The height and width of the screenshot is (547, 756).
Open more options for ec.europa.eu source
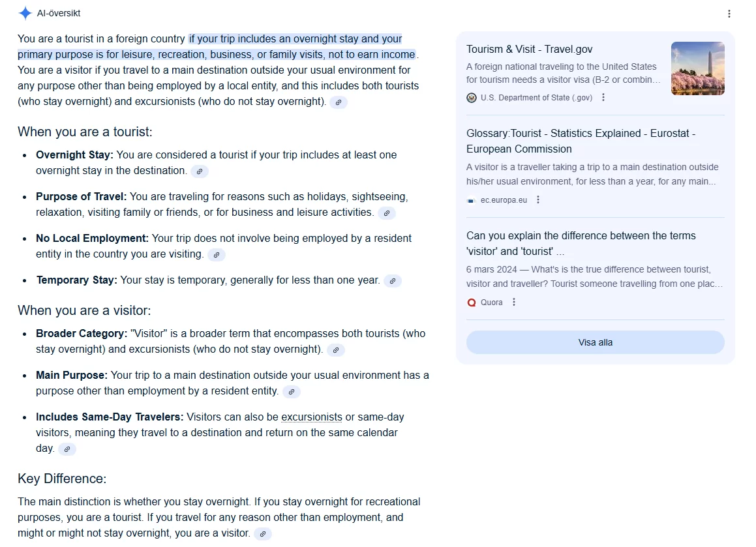click(x=538, y=200)
